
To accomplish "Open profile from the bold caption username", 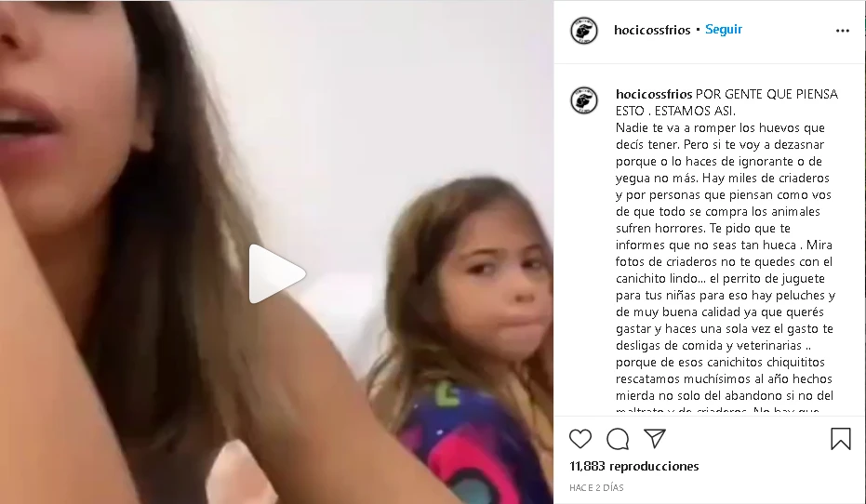I will pyautogui.click(x=654, y=94).
